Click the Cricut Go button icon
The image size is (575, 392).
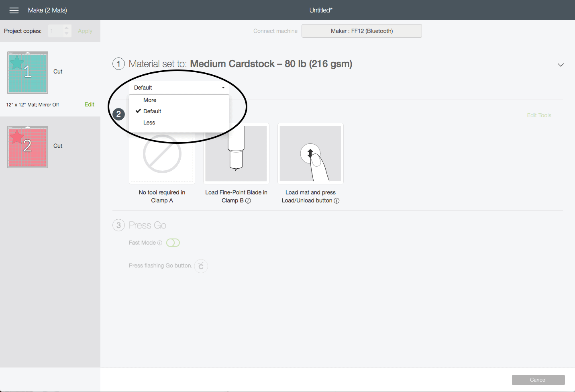click(201, 266)
